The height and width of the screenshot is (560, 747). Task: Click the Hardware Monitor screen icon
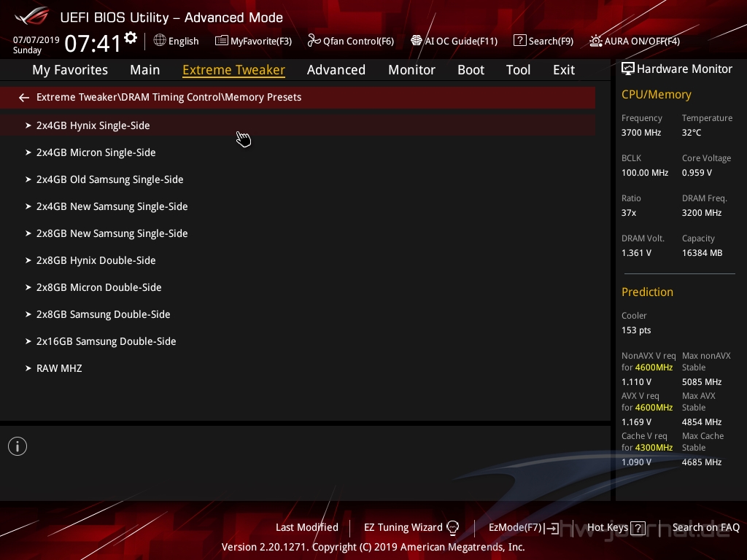click(x=628, y=69)
